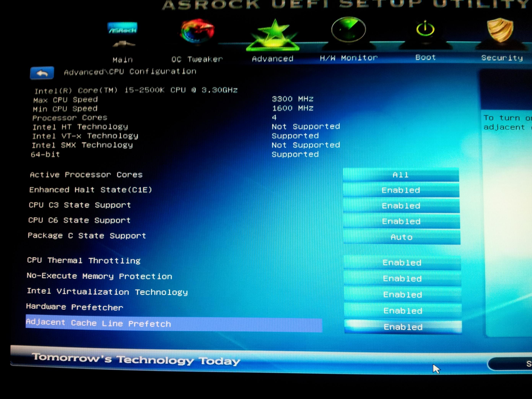Toggle CPU C3 State Support value

click(x=401, y=206)
